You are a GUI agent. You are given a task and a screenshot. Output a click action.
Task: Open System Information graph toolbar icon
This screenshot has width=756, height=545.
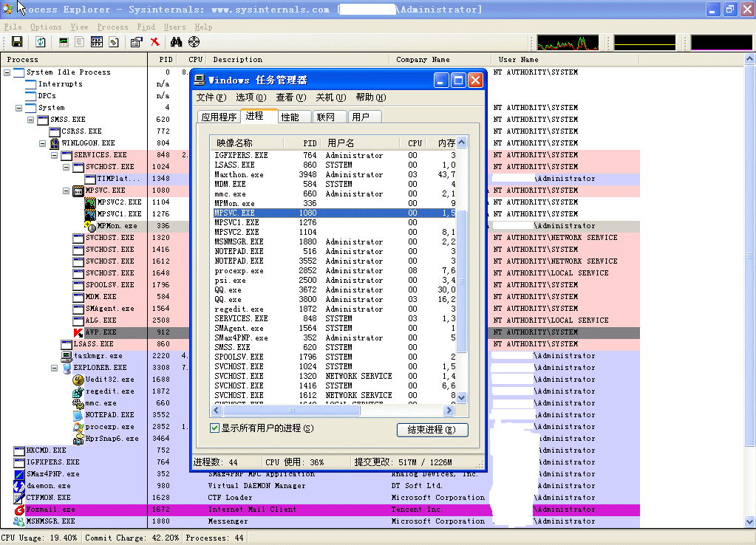click(x=63, y=42)
